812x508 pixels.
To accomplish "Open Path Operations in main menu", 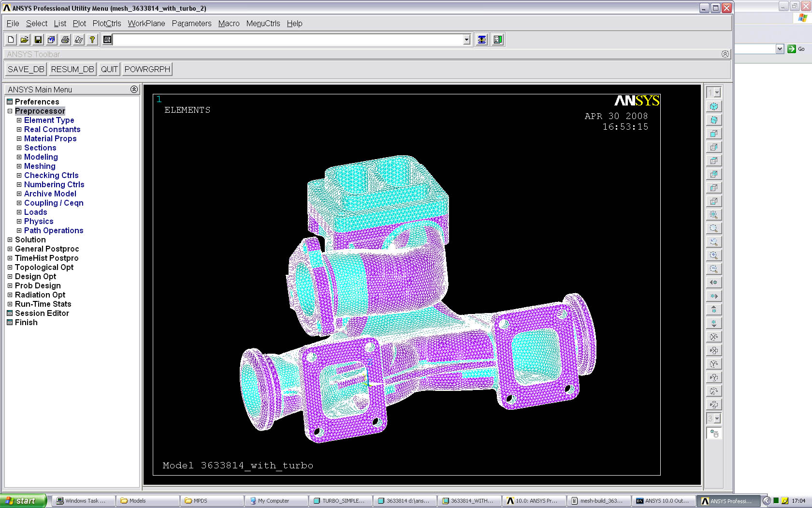I will pos(54,230).
